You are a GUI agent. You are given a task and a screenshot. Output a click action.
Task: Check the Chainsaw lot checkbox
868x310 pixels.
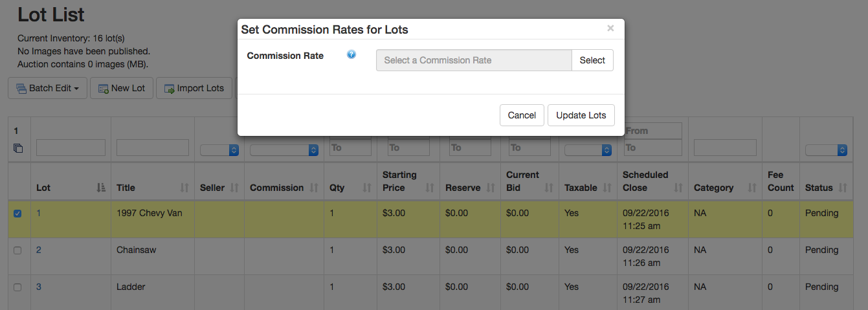17,250
